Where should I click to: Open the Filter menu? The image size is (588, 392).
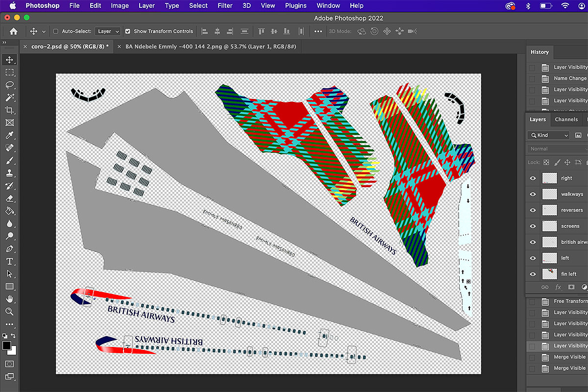(225, 6)
